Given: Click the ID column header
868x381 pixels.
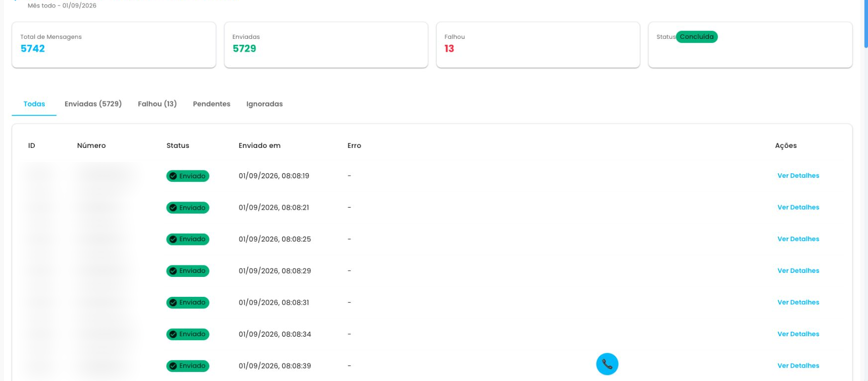Looking at the screenshot, I should pyautogui.click(x=31, y=145).
